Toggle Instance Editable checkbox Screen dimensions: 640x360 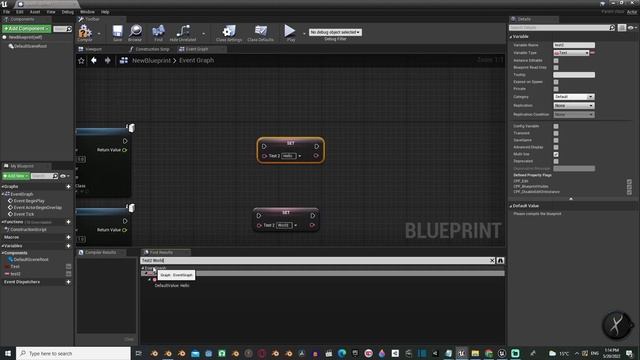[556, 60]
